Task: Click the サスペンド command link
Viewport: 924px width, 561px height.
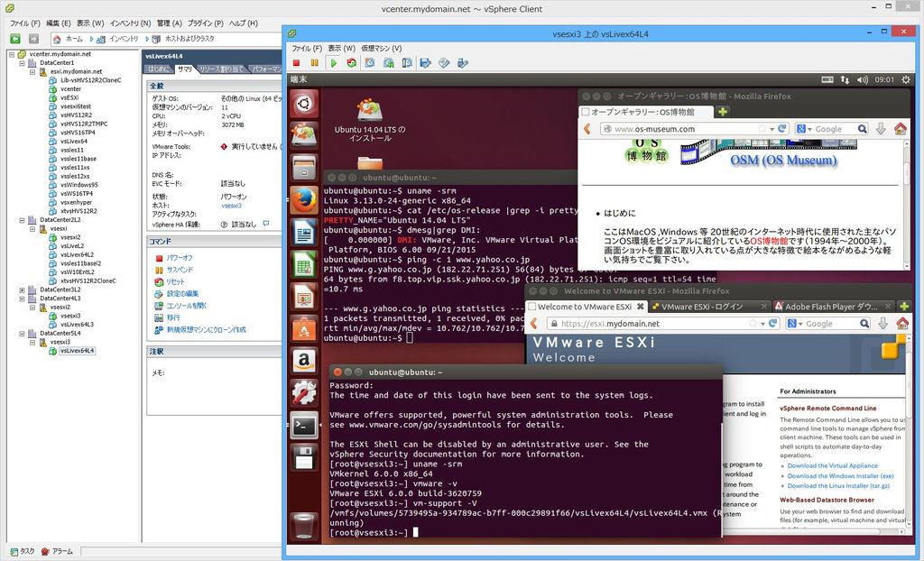Action: tap(180, 270)
